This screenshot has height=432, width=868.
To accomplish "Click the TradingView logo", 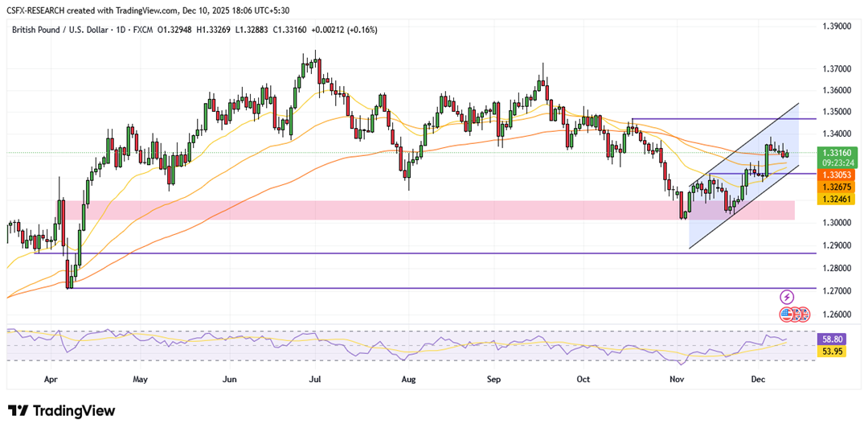I will [62, 411].
